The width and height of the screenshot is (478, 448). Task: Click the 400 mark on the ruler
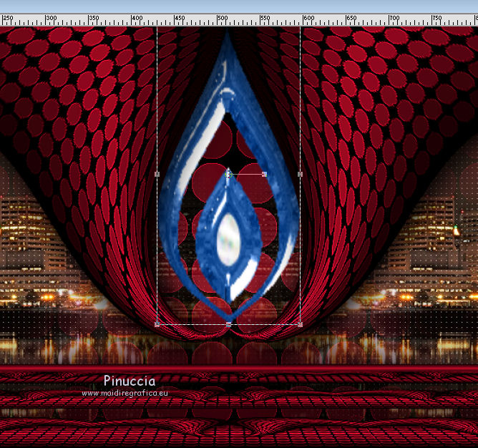[x=137, y=18]
